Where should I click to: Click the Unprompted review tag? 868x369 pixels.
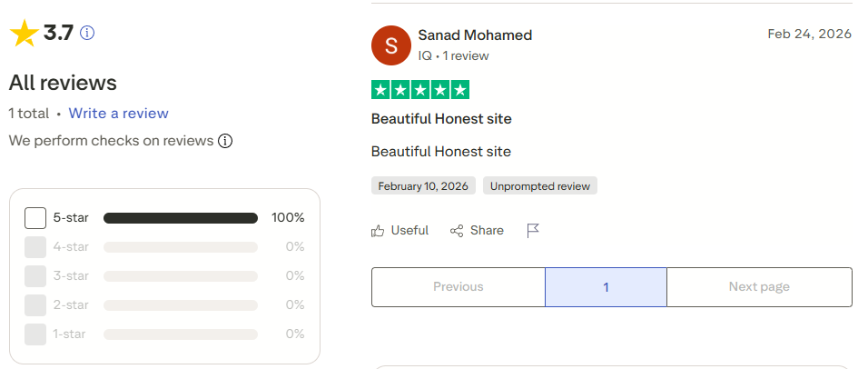540,186
